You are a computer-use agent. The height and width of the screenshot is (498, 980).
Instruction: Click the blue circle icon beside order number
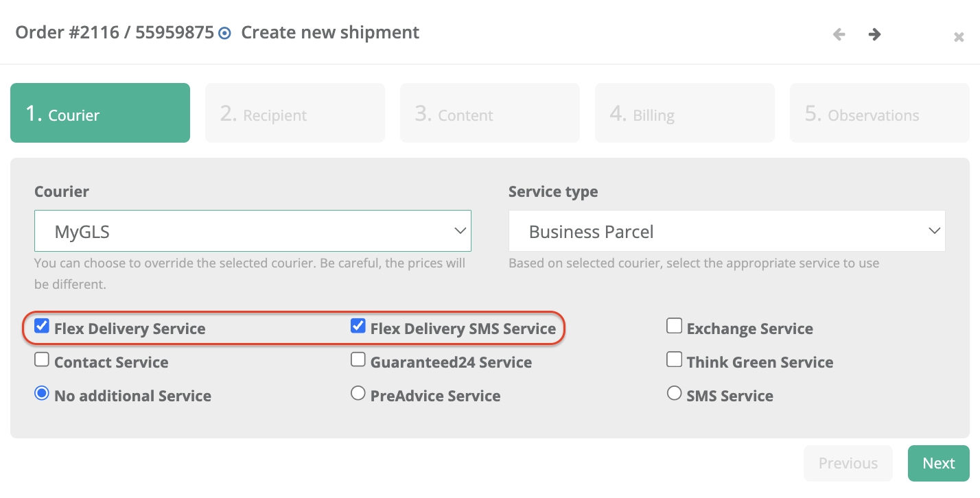pos(224,33)
